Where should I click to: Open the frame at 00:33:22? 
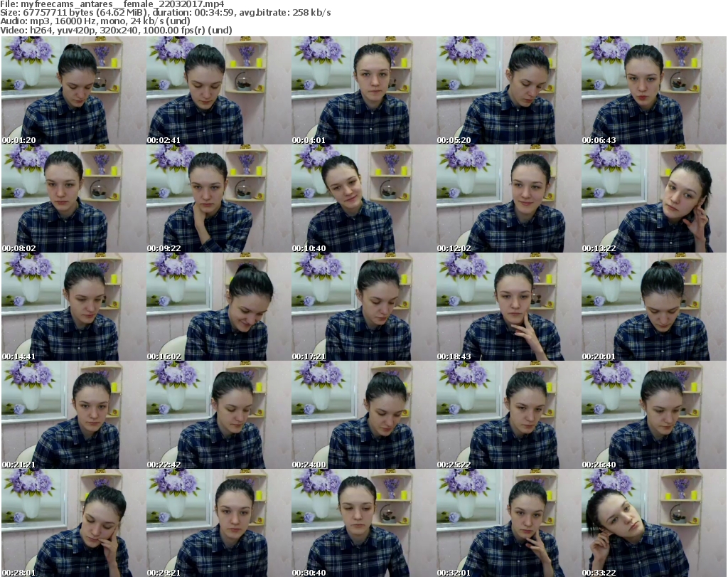(654, 523)
